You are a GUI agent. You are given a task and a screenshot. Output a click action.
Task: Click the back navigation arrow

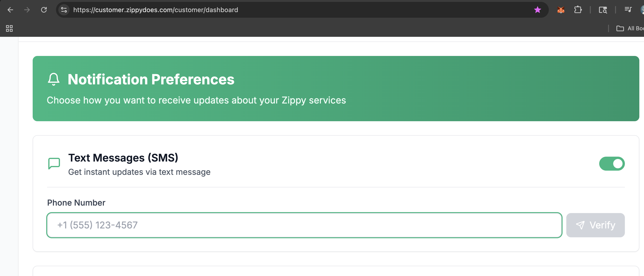pyautogui.click(x=10, y=10)
